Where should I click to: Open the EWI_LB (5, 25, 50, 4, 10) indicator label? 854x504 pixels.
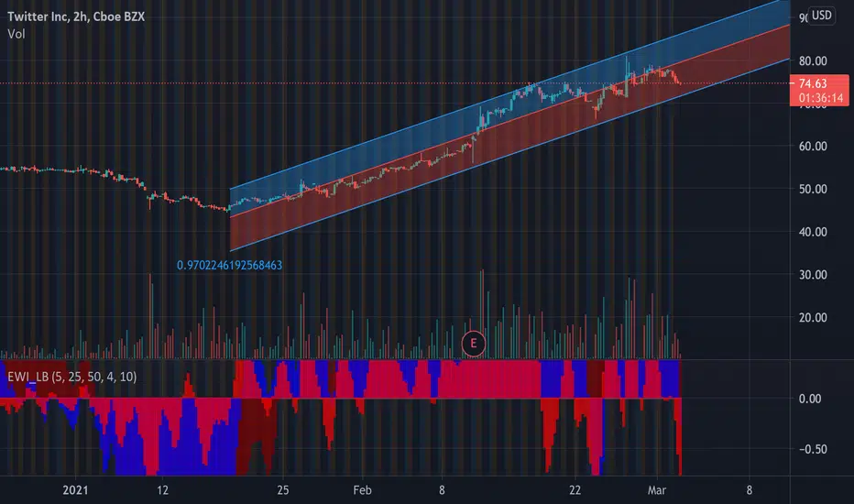click(71, 377)
